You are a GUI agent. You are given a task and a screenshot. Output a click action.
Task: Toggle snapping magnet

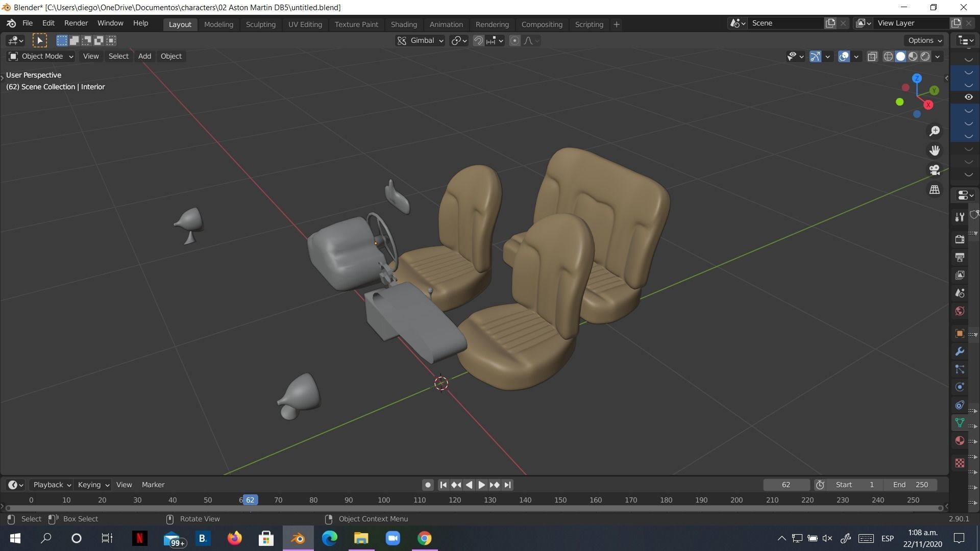478,41
